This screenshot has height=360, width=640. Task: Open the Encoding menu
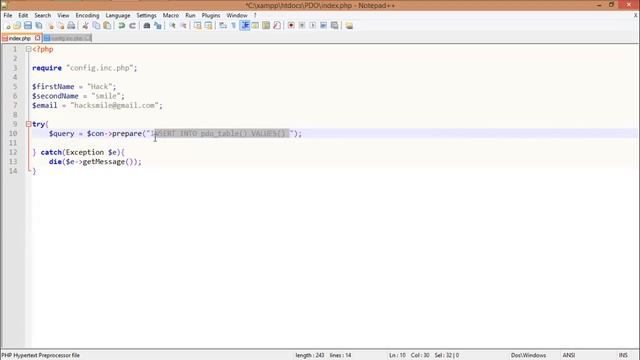pyautogui.click(x=87, y=15)
